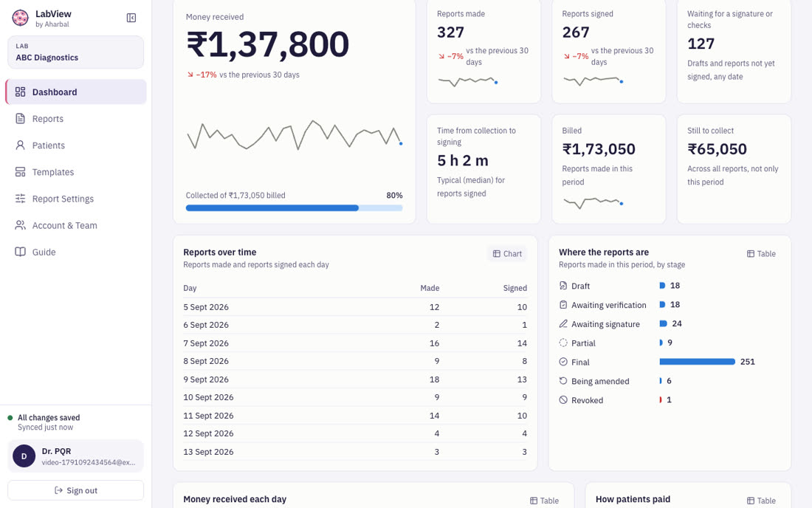This screenshot has width=812, height=508.
Task: Click the Guide book icon
Action: coord(20,253)
